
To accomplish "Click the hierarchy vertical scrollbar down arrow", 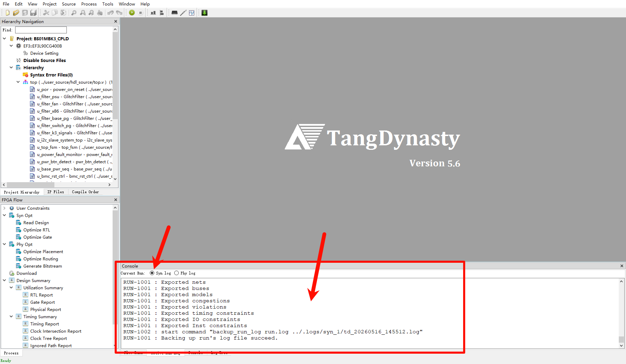I will click(x=115, y=179).
